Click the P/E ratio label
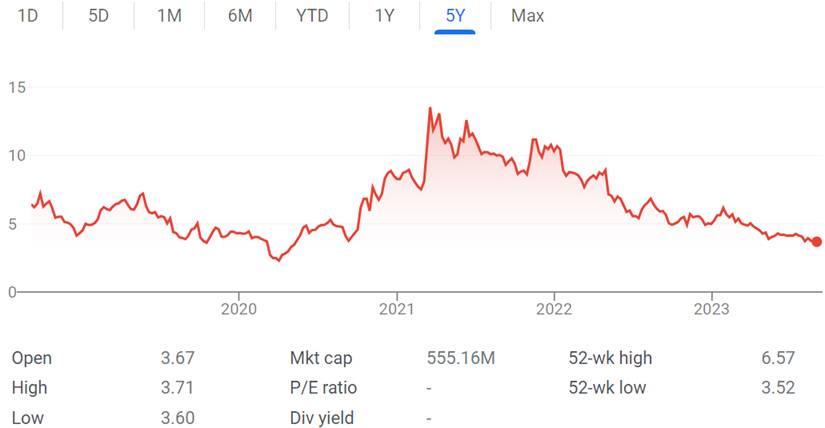The image size is (825, 428). tap(323, 388)
